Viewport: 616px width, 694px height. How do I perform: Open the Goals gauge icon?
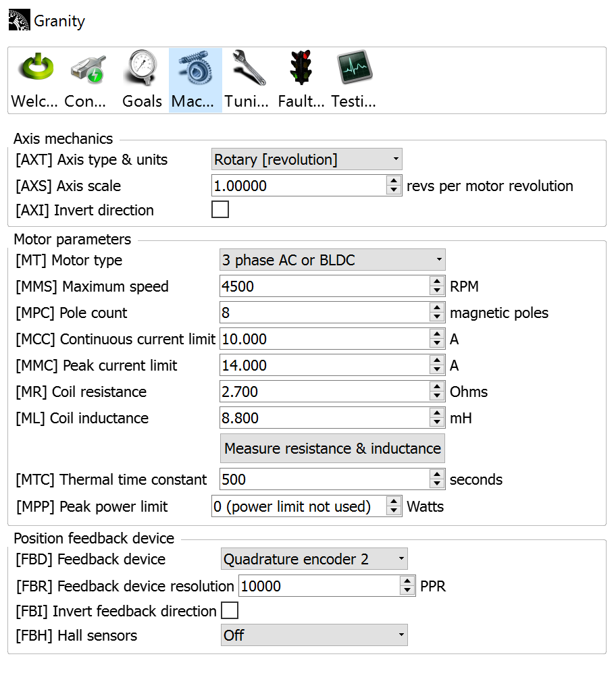142,68
